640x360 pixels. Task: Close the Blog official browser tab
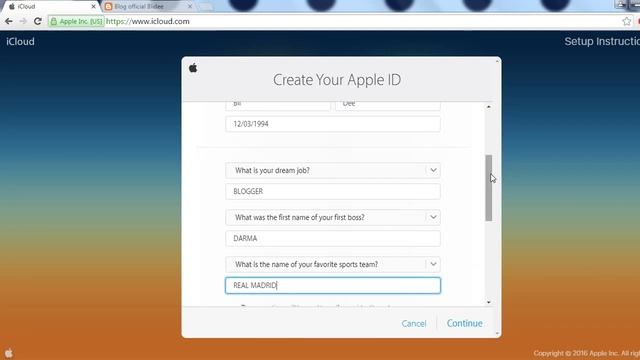190,7
